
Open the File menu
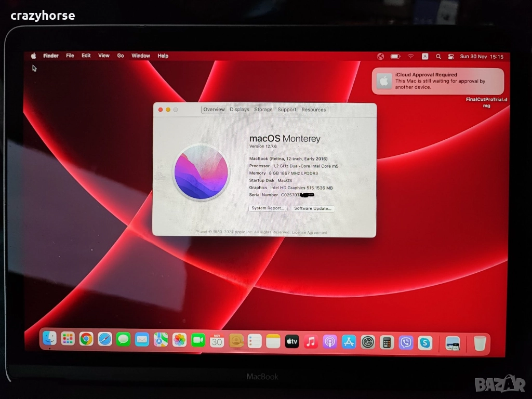point(70,56)
